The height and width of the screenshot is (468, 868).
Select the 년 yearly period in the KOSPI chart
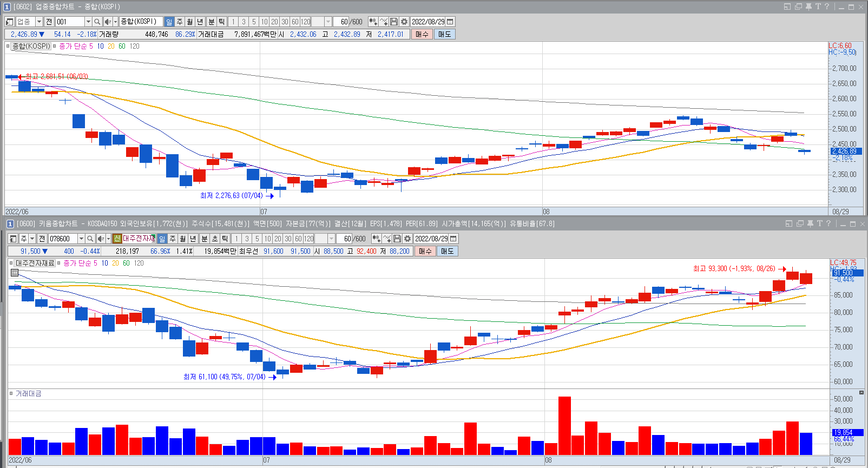pyautogui.click(x=200, y=22)
